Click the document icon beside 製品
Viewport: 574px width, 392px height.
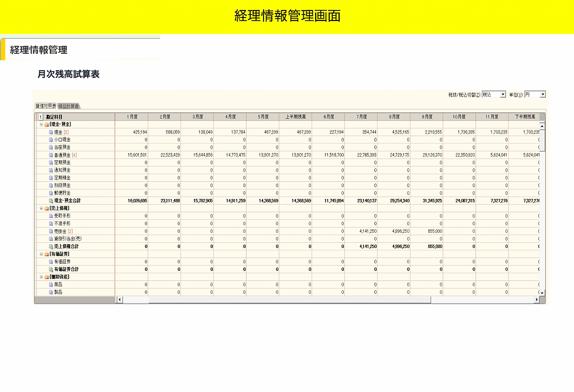pos(51,292)
